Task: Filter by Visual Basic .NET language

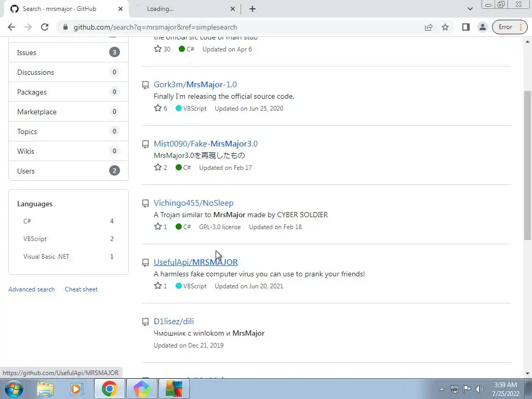Action: click(x=69, y=257)
